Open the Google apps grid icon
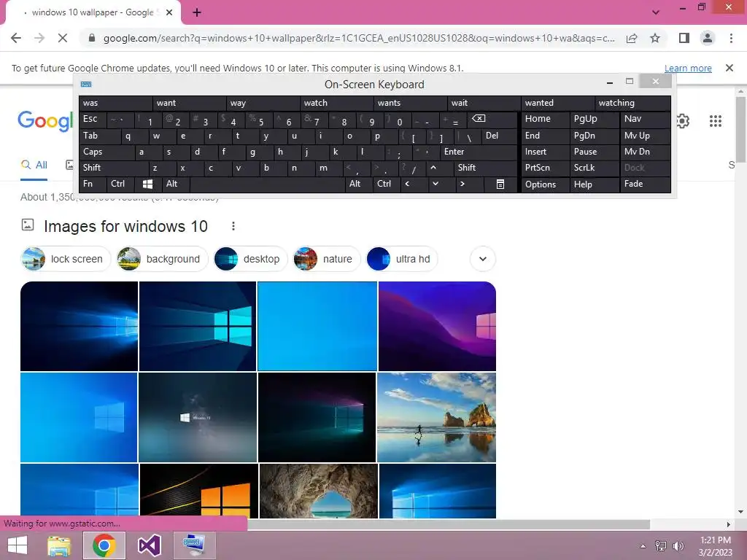Image resolution: width=747 pixels, height=560 pixels. 715,121
